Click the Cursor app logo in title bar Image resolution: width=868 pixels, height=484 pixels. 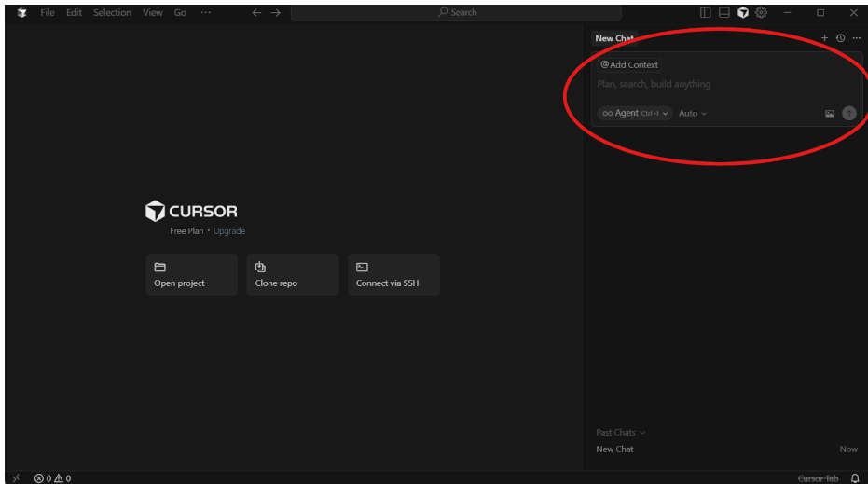(x=21, y=12)
